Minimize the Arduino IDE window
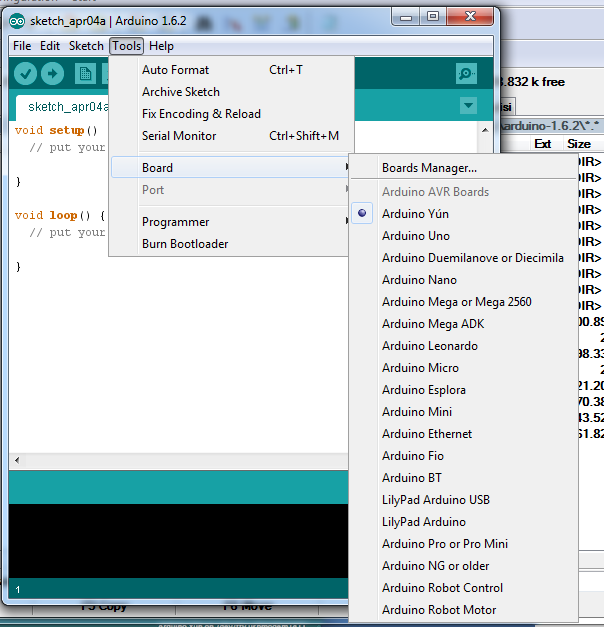Image resolution: width=604 pixels, height=627 pixels. pos(407,16)
